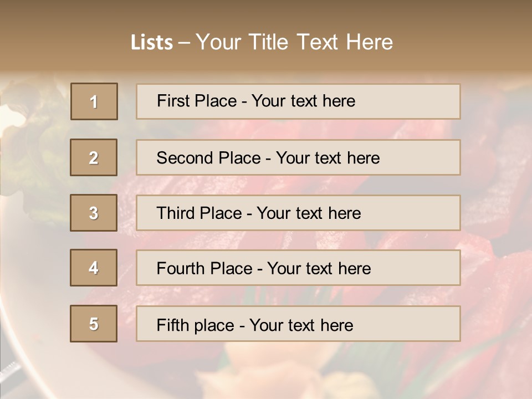Select the Fifth place text box
The height and width of the screenshot is (399, 532).
click(298, 324)
